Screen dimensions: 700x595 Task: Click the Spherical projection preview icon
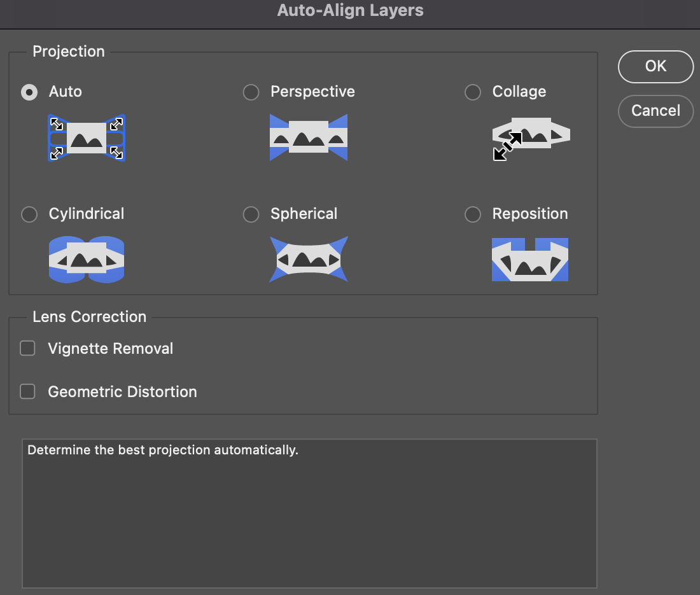point(309,260)
